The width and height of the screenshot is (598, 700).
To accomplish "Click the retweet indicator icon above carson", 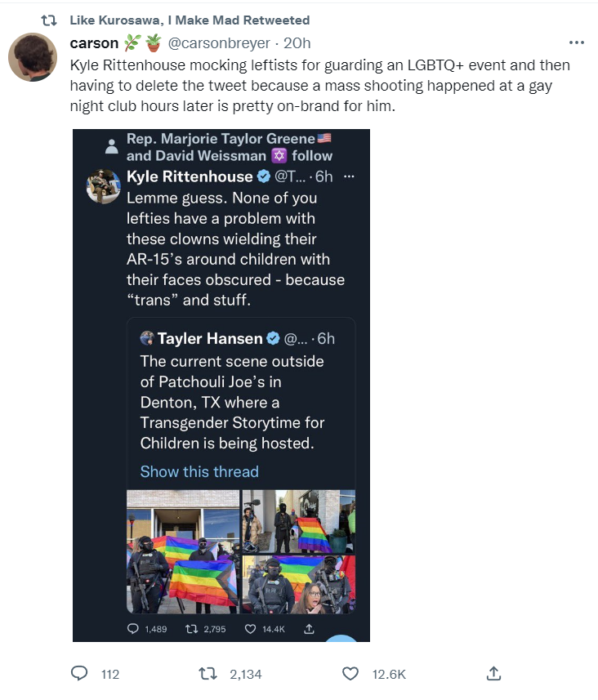I will (x=49, y=20).
